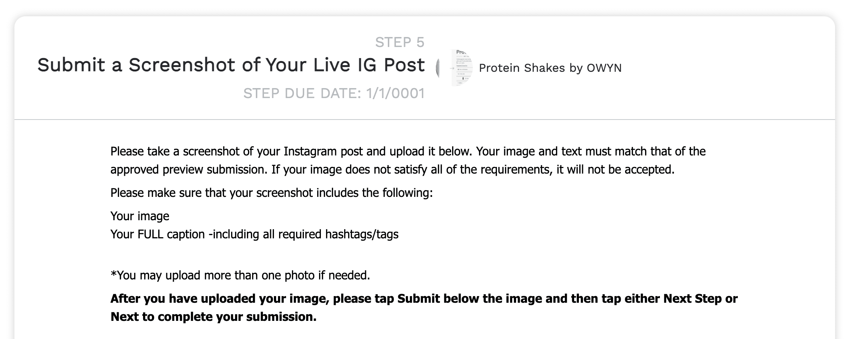Click the STEP DUE DATE label

pyautogui.click(x=302, y=93)
